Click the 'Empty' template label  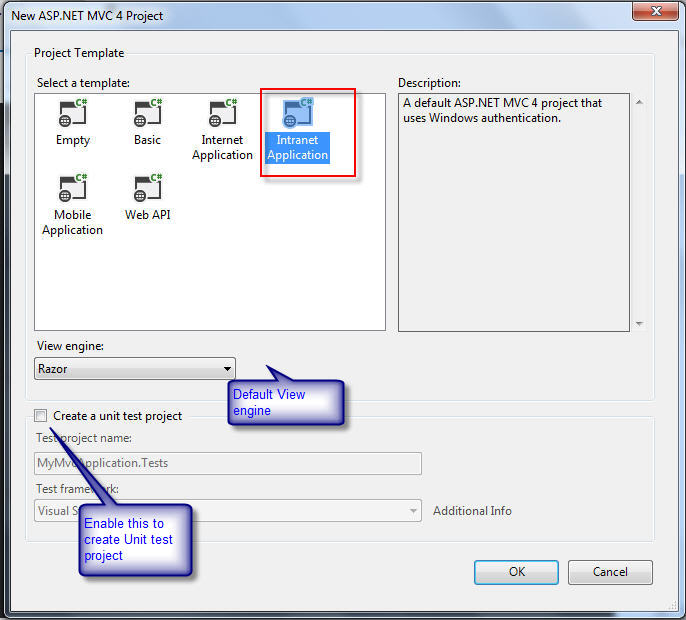(x=73, y=140)
